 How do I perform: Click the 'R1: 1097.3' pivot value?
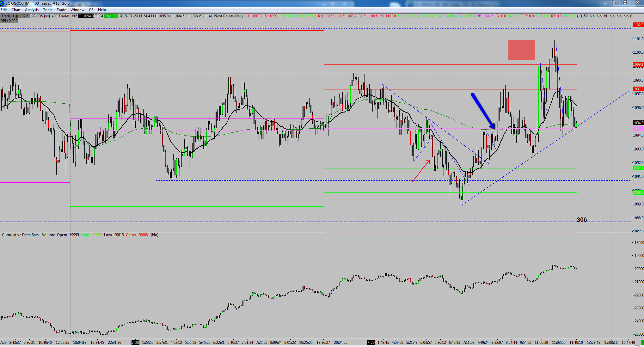[254, 16]
